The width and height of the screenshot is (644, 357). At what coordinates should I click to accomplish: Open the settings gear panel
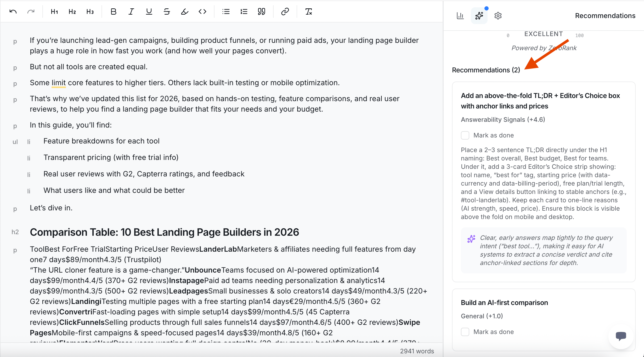(498, 16)
